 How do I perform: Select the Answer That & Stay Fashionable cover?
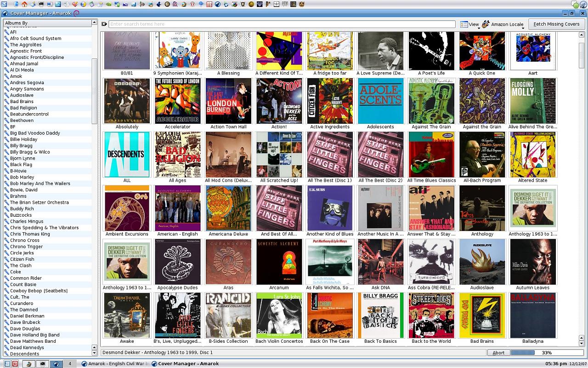431,208
